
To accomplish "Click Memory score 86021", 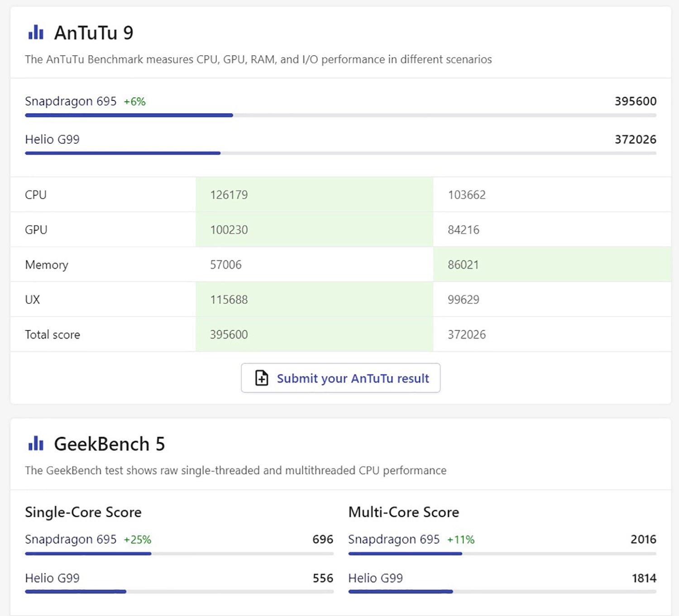I will [464, 265].
